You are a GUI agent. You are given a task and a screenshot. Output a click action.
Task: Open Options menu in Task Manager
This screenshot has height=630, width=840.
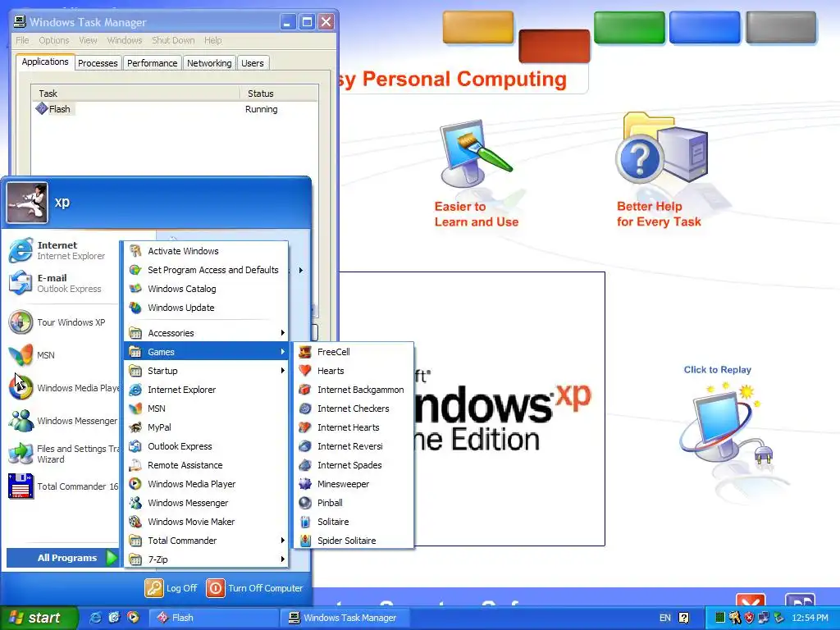[x=54, y=40]
